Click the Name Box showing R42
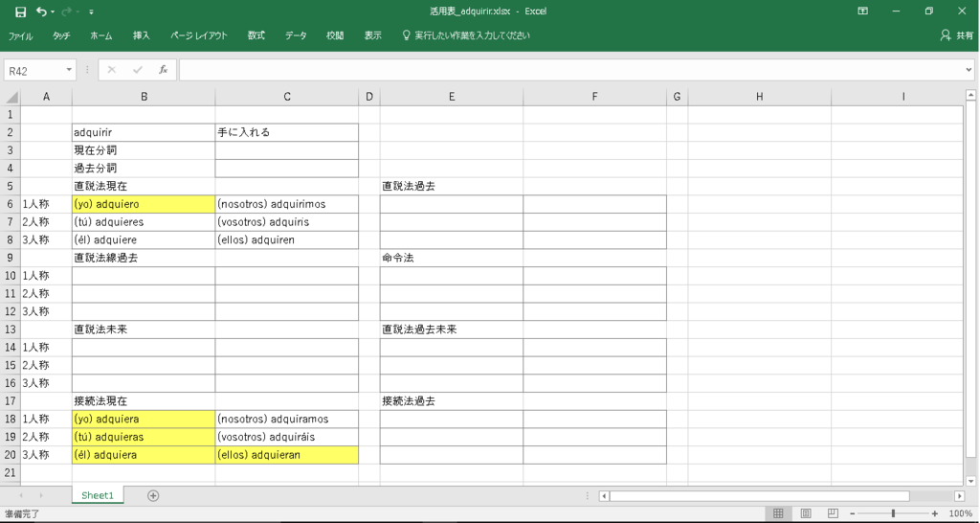The image size is (980, 523). [x=33, y=71]
